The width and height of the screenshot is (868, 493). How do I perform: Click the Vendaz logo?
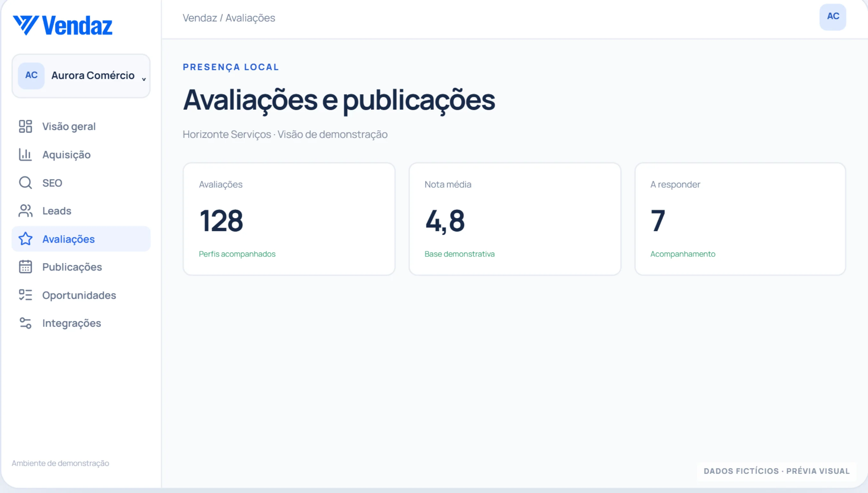click(63, 26)
